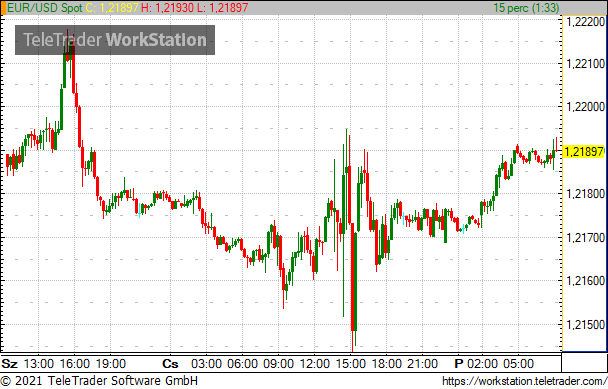
Task: Click the EUR/USD Spot title label
Action: click(x=45, y=8)
